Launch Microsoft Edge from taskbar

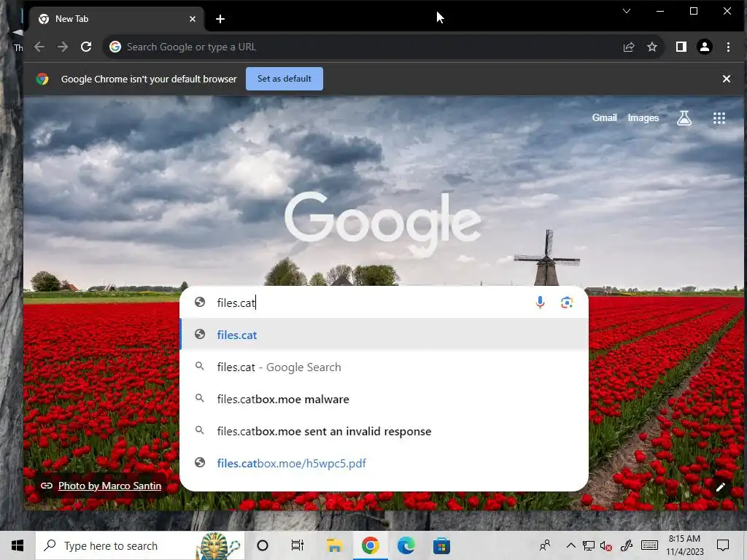pyautogui.click(x=406, y=545)
